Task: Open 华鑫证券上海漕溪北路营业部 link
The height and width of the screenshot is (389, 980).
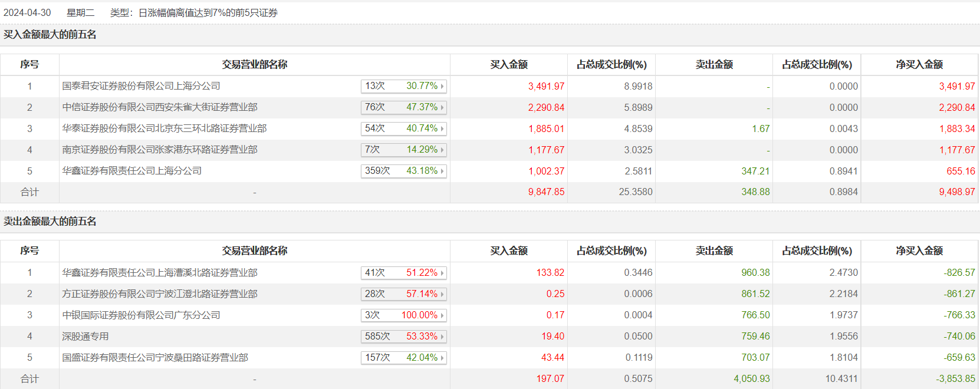Action: point(160,273)
